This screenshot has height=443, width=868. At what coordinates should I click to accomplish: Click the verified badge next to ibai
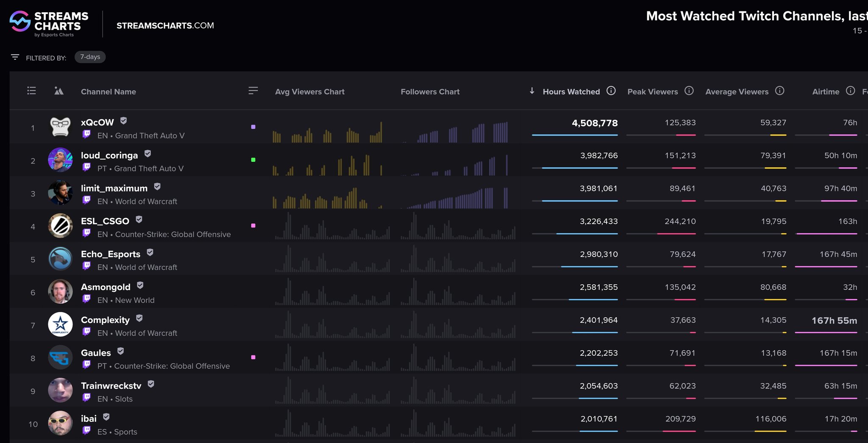[x=106, y=417]
